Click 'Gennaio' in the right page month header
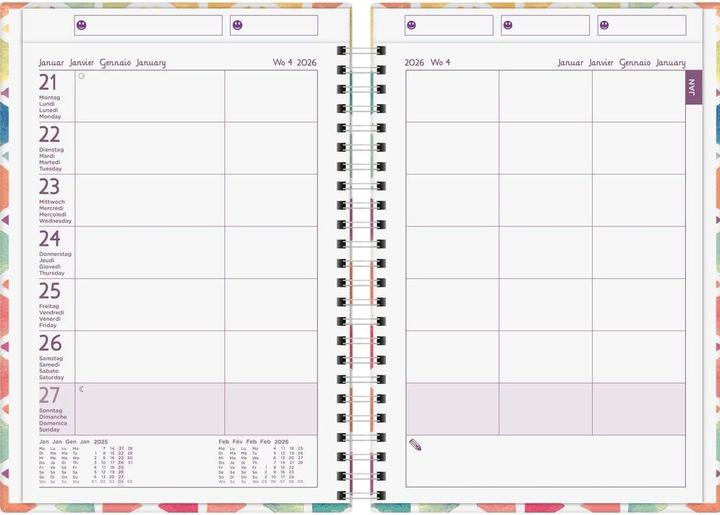 (x=635, y=62)
